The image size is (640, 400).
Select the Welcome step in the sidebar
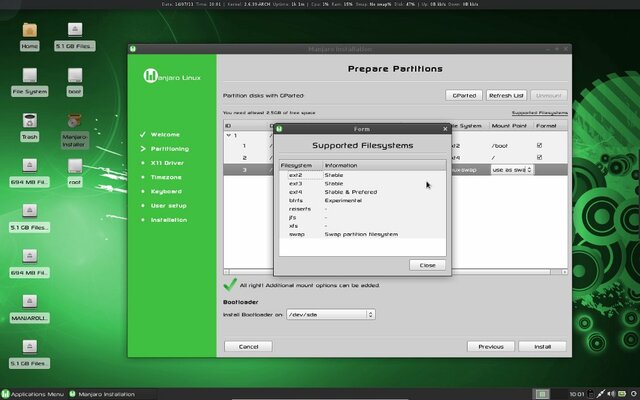[x=165, y=134]
